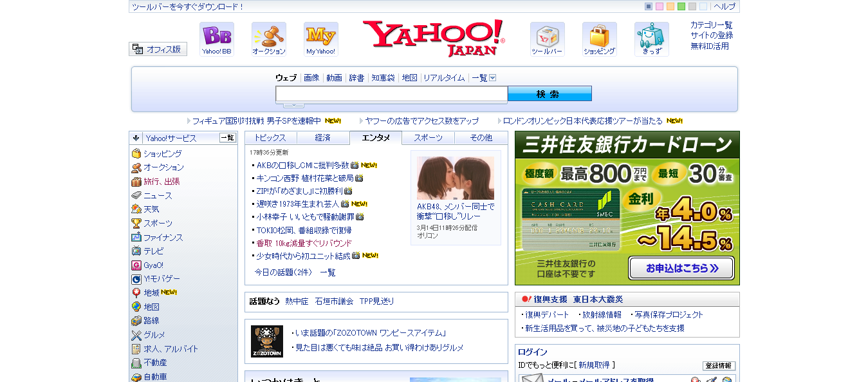868x382 pixels.
Task: Expand the handle below the search box
Action: pyautogui.click(x=293, y=105)
